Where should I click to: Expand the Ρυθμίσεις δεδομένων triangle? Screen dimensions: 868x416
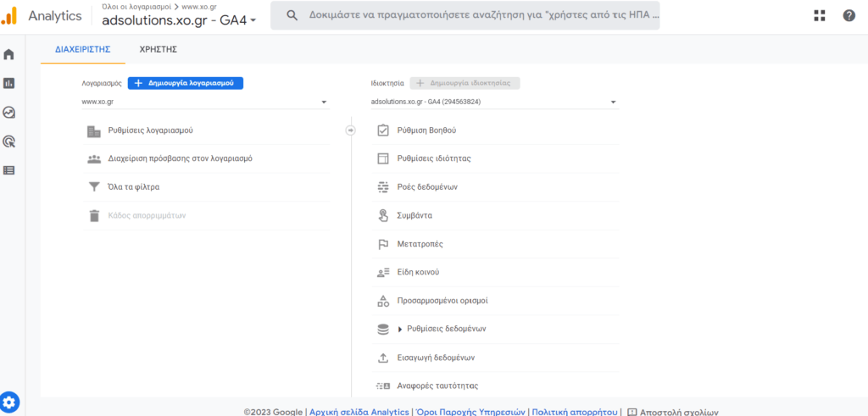click(400, 329)
